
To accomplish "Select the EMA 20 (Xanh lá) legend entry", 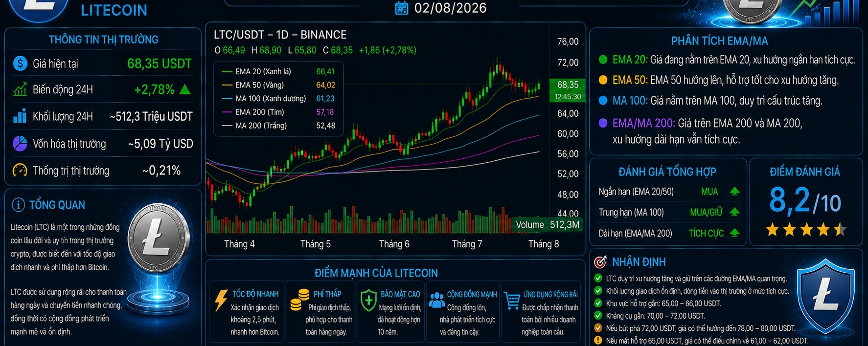I will click(278, 71).
